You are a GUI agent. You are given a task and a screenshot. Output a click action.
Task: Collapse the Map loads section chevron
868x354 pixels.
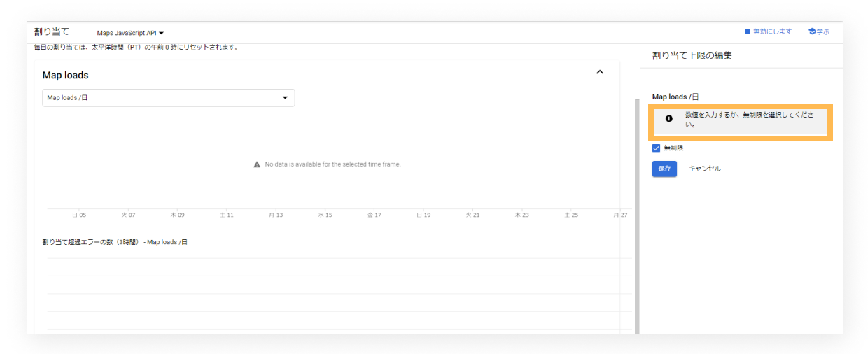coord(600,72)
